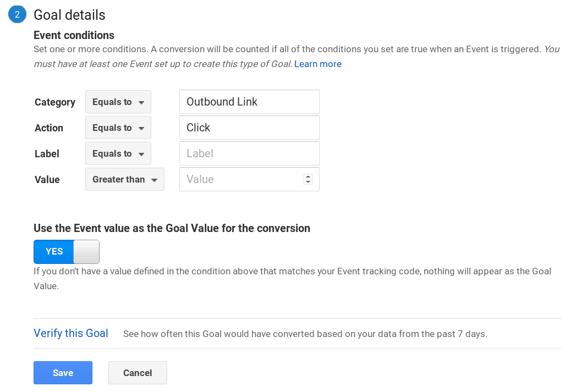Click the Verify this Goal link
This screenshot has height=392, width=576.
(x=71, y=333)
